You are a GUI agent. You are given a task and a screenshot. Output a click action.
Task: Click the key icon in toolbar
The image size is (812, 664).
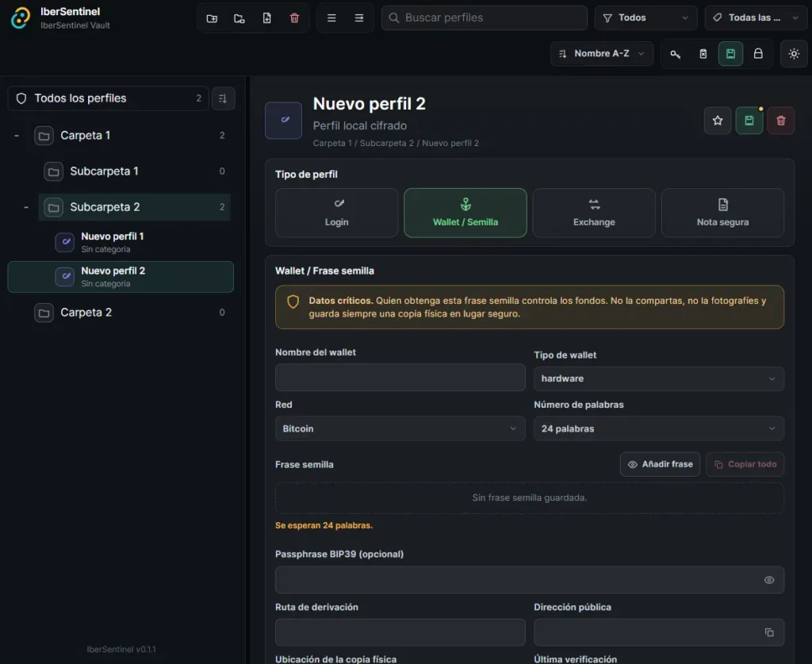click(676, 54)
